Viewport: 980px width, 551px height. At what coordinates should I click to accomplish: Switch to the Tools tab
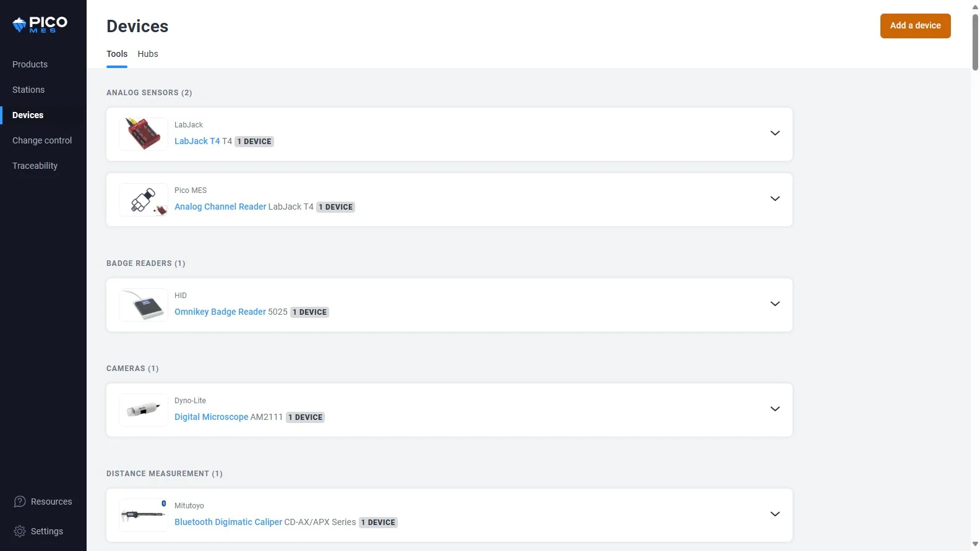(x=117, y=54)
